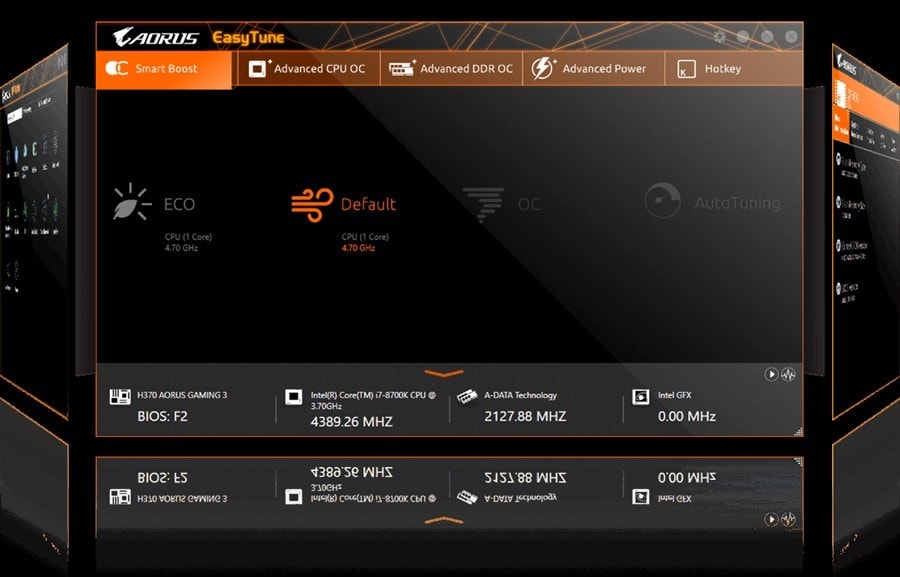900x577 pixels.
Task: Collapse the hardware info panel chevron
Action: [444, 374]
